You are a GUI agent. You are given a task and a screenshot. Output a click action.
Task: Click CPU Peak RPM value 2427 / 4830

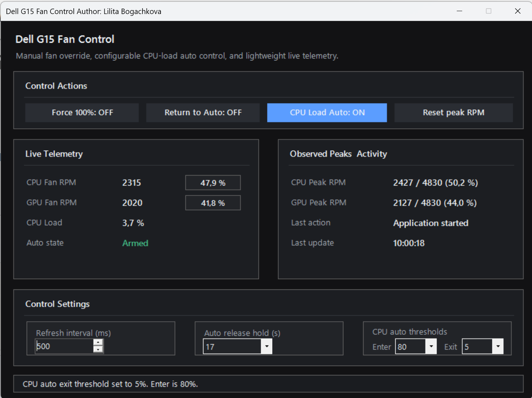point(436,183)
